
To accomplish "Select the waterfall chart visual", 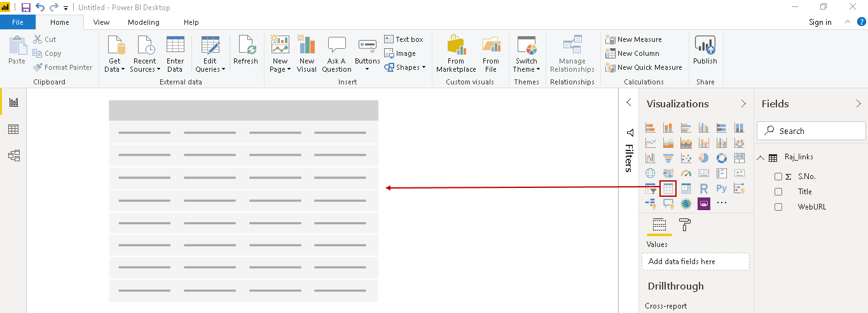I will (x=650, y=158).
